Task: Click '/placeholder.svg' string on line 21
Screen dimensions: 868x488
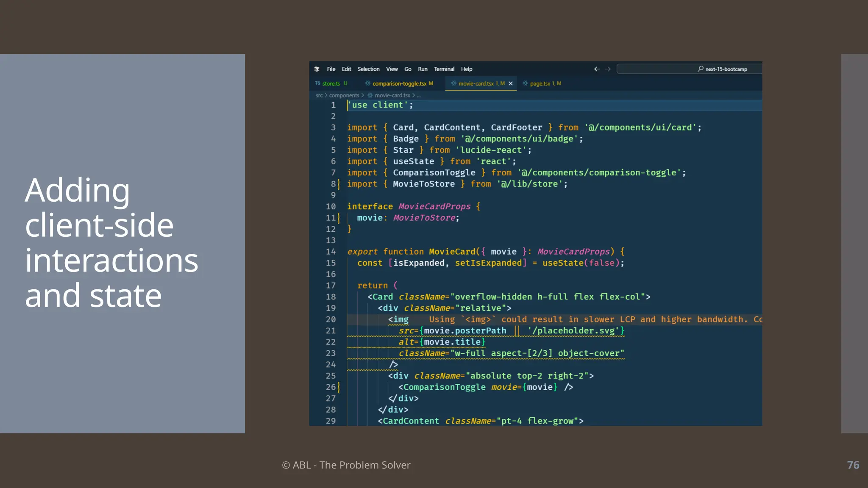Action: [573, 331]
